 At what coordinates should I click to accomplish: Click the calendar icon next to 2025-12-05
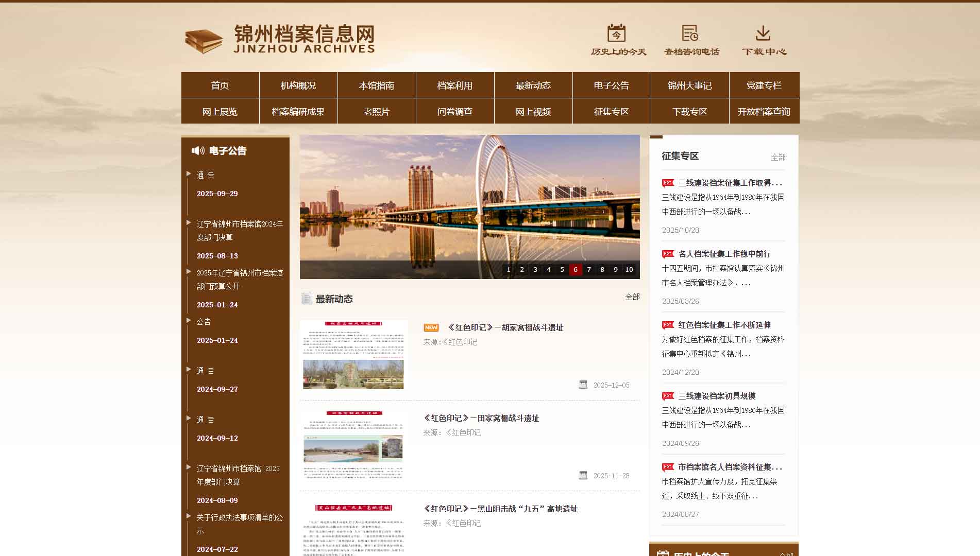point(583,385)
